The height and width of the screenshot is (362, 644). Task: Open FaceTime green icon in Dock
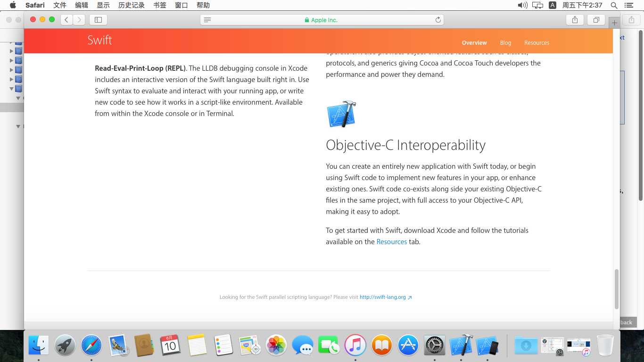click(329, 346)
